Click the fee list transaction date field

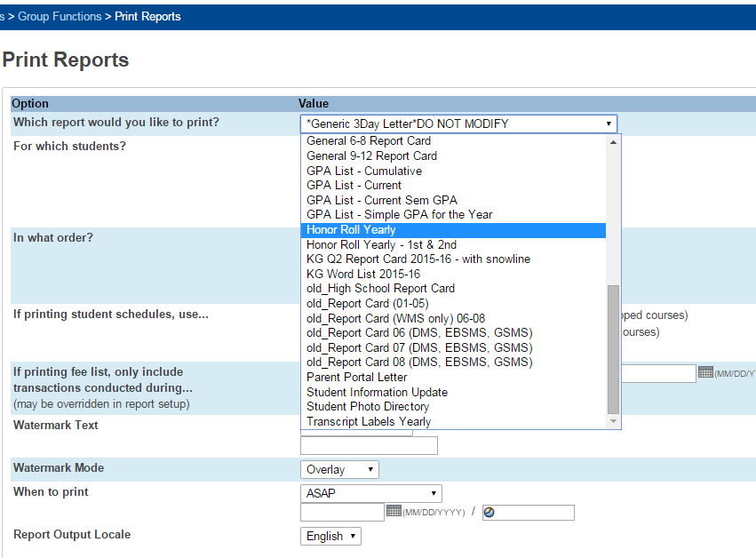coord(658,374)
